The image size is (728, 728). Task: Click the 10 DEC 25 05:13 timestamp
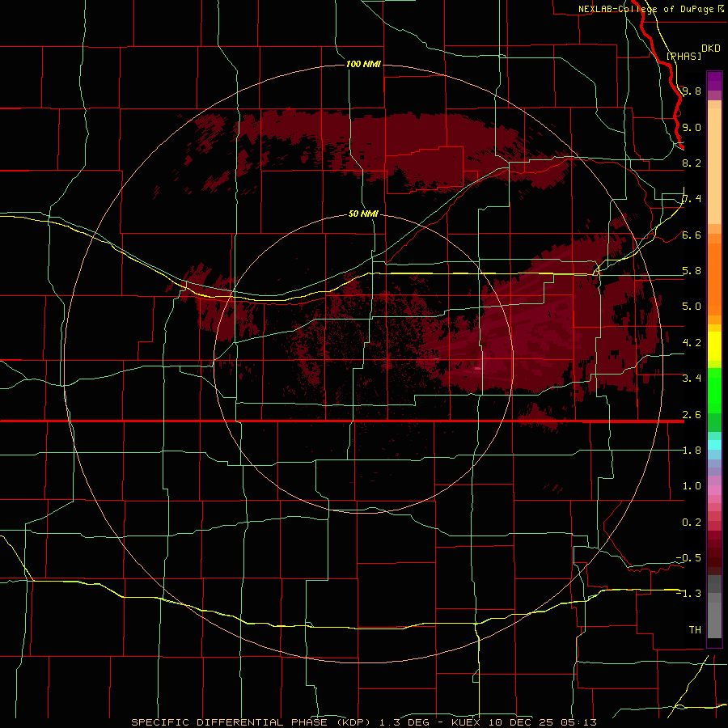[542, 722]
